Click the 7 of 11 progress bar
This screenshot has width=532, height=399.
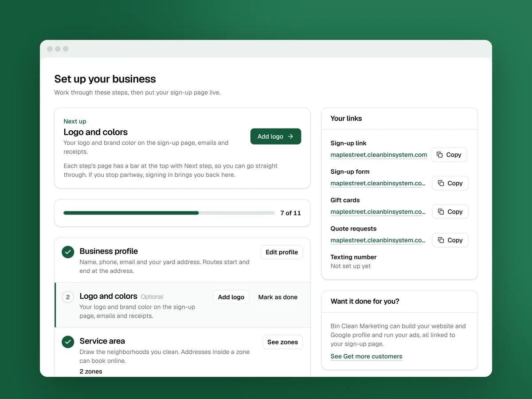(169, 213)
